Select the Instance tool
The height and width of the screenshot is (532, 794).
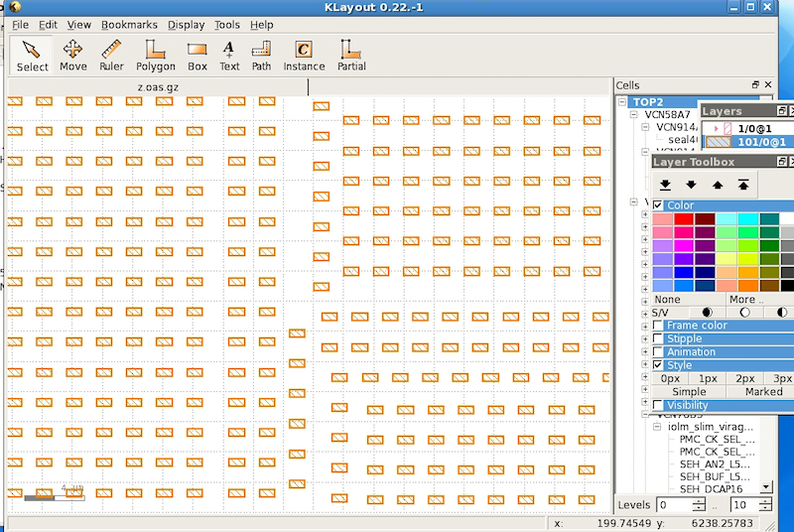pyautogui.click(x=304, y=56)
